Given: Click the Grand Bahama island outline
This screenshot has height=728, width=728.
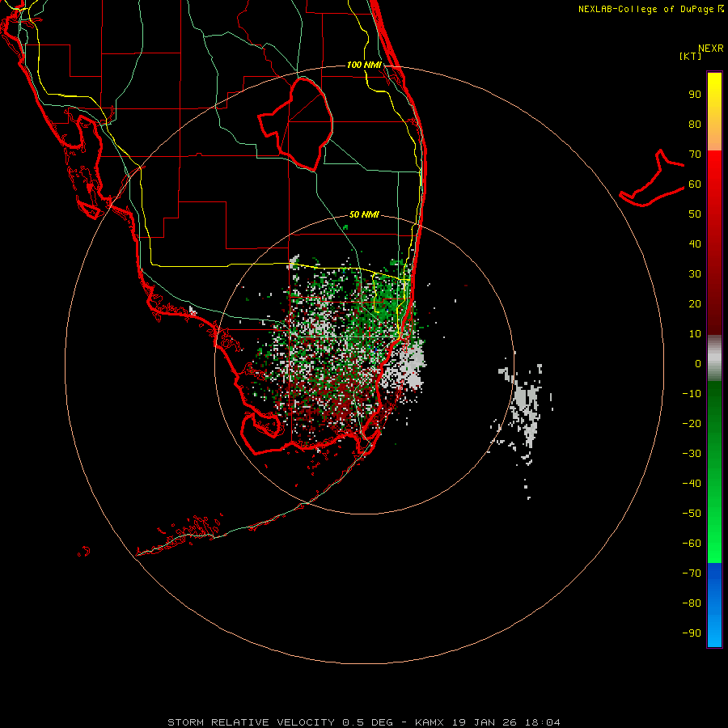Looking at the screenshot, I should point(652,178).
